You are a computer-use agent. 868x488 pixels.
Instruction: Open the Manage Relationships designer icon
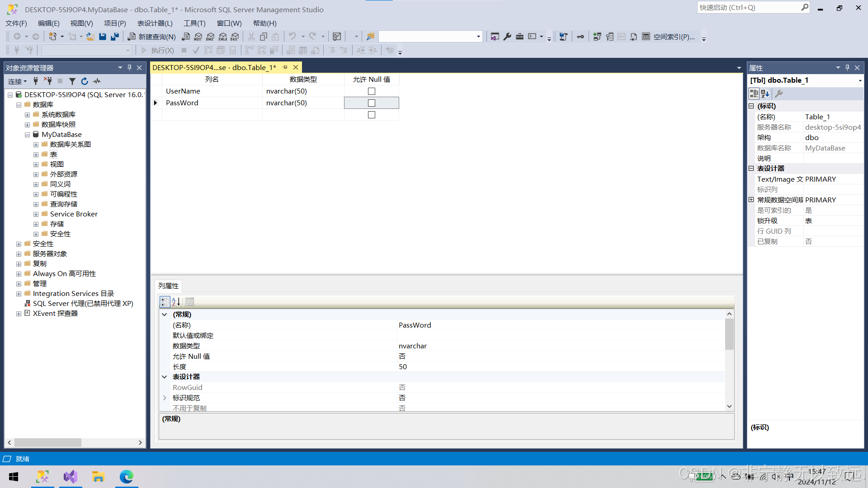pyautogui.click(x=597, y=37)
